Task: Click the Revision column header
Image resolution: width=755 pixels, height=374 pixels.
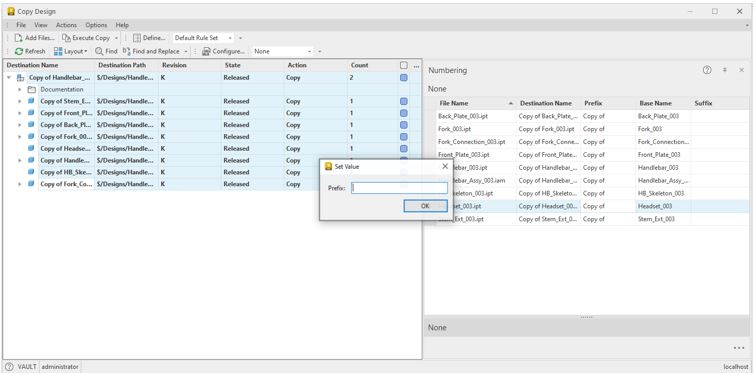Action: pos(190,65)
